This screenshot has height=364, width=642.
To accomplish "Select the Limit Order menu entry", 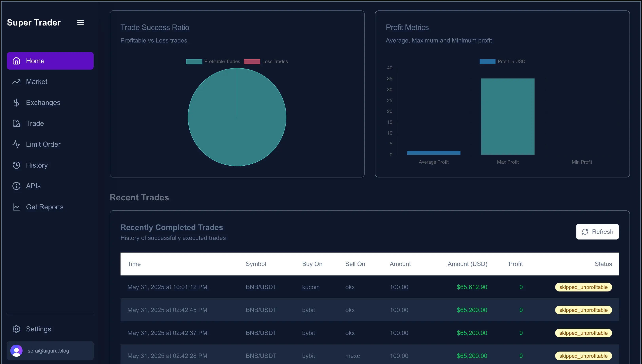I will 43,144.
